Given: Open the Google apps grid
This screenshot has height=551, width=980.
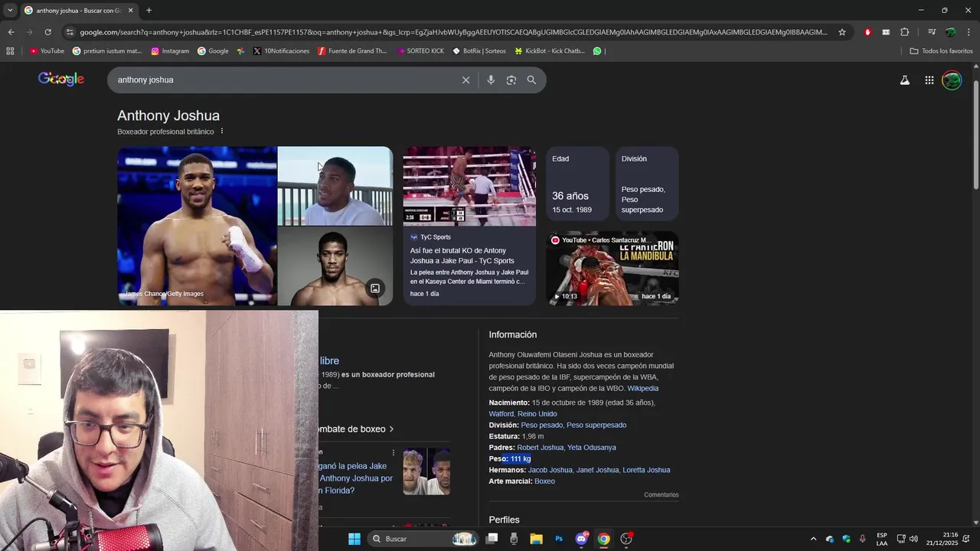Looking at the screenshot, I should (x=929, y=80).
